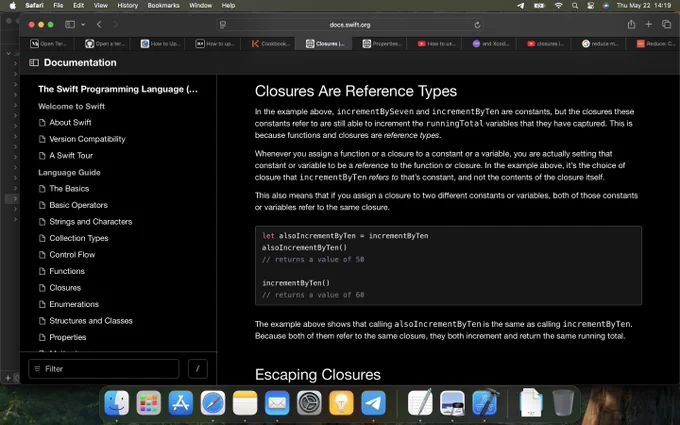Open The Basics chapter
Screen dimensions: 680x425
pos(69,189)
